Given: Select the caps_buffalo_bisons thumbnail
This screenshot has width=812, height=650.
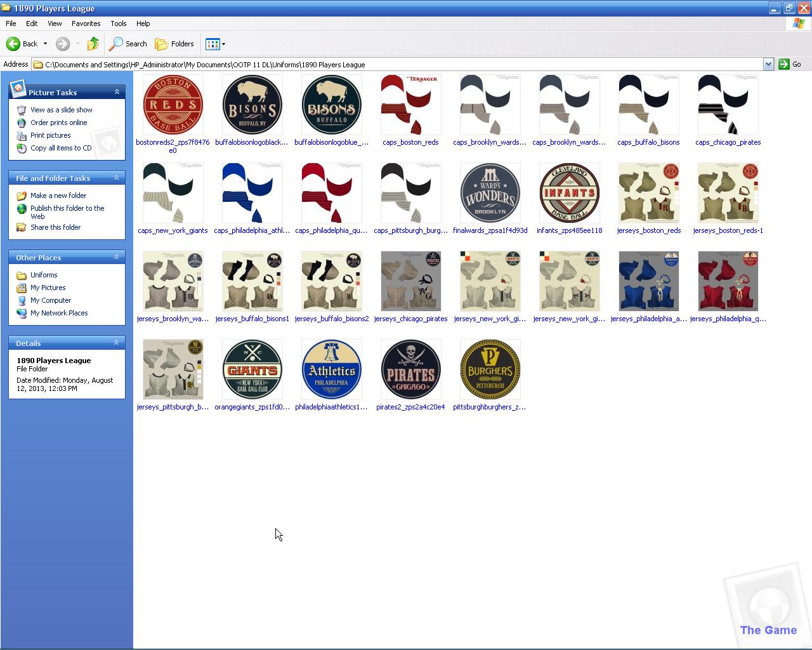Looking at the screenshot, I should click(x=649, y=105).
